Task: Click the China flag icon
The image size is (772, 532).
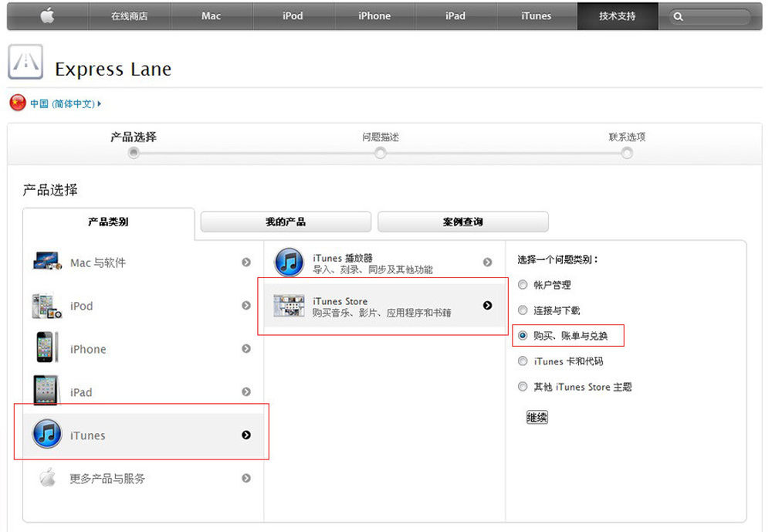Action: click(18, 103)
